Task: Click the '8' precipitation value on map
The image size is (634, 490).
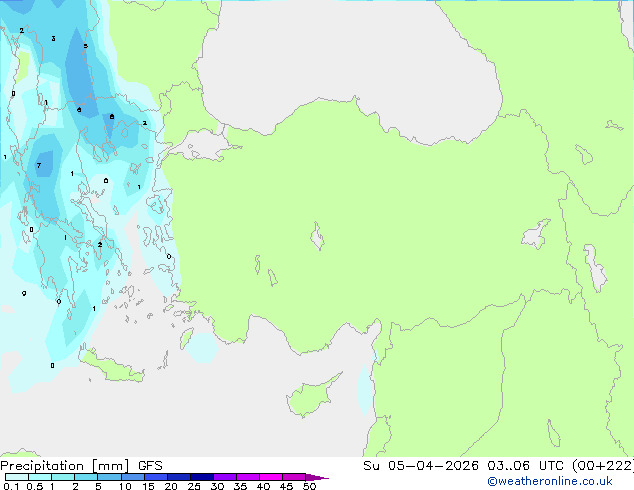Action: coord(112,116)
